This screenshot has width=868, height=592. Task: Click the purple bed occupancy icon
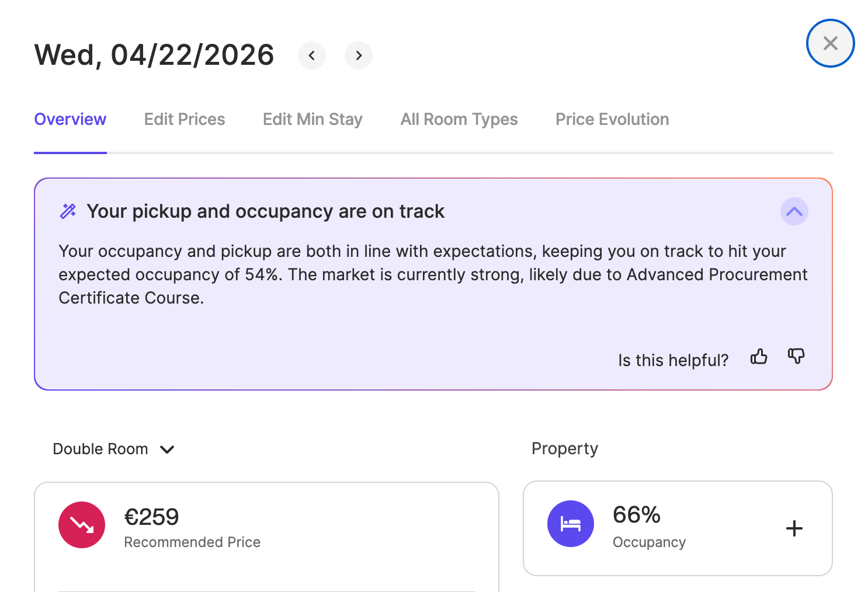[x=571, y=524]
